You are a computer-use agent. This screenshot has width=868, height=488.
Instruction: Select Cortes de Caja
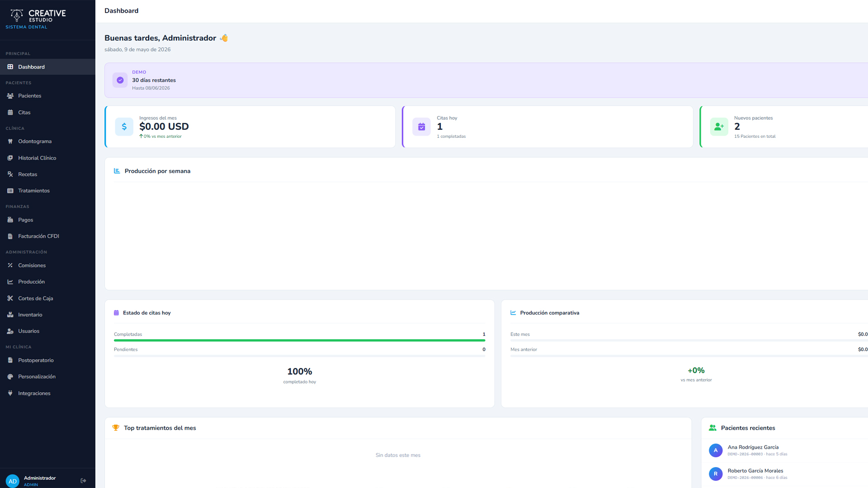coord(47,299)
